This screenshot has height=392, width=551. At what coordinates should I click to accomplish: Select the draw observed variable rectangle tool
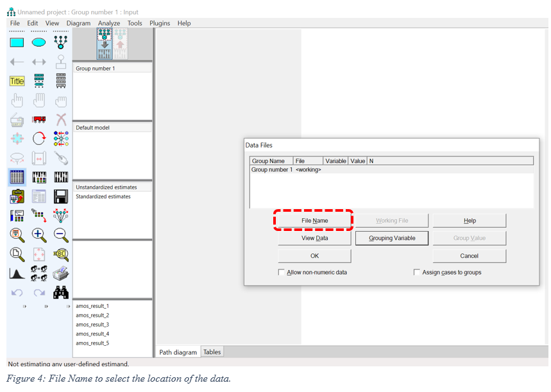pos(17,42)
